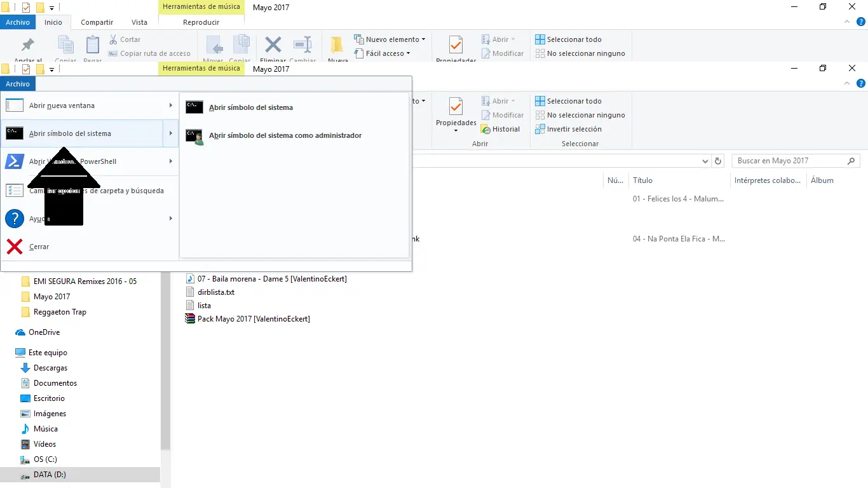
Task: Click No seleccionar ninguno in front window ribbon
Action: (580, 115)
